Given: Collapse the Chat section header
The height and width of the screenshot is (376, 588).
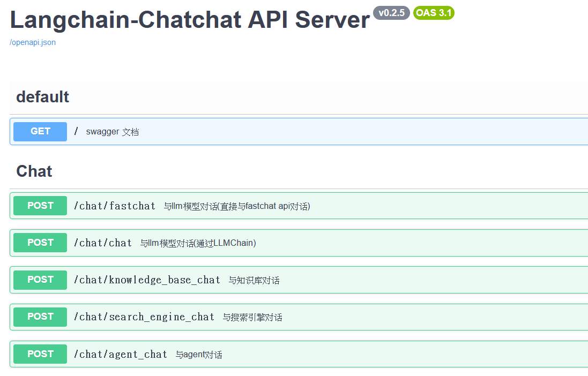Looking at the screenshot, I should click(34, 171).
